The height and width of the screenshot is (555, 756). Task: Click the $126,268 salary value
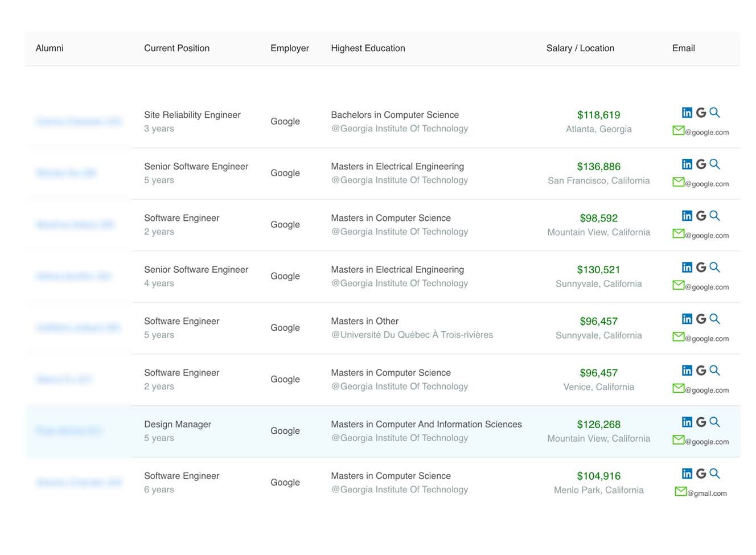pyautogui.click(x=598, y=425)
